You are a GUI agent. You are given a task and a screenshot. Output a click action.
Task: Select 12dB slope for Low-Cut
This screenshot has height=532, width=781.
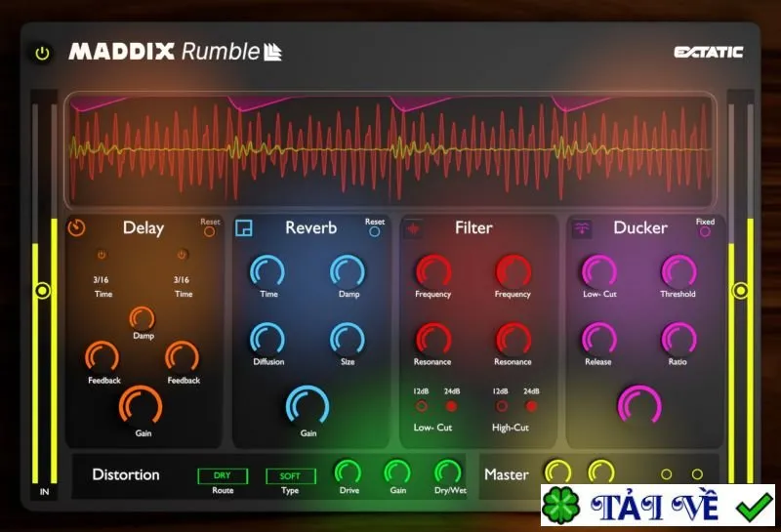coord(422,406)
